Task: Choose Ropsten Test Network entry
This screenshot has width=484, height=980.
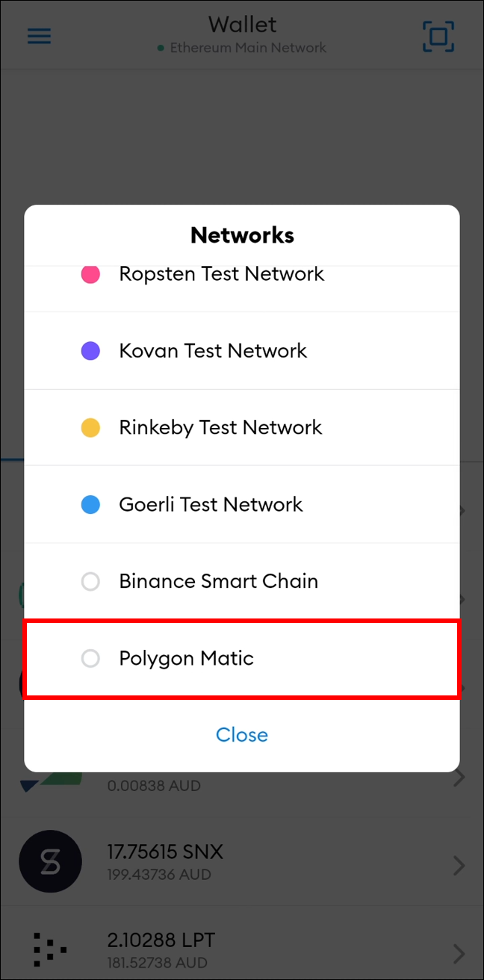Action: (x=221, y=274)
